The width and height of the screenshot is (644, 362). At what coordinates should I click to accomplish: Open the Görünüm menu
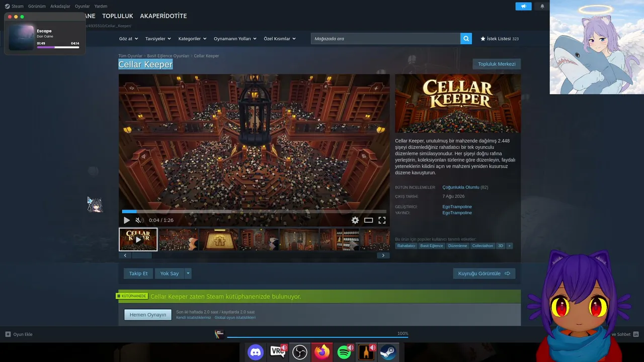pyautogui.click(x=37, y=6)
